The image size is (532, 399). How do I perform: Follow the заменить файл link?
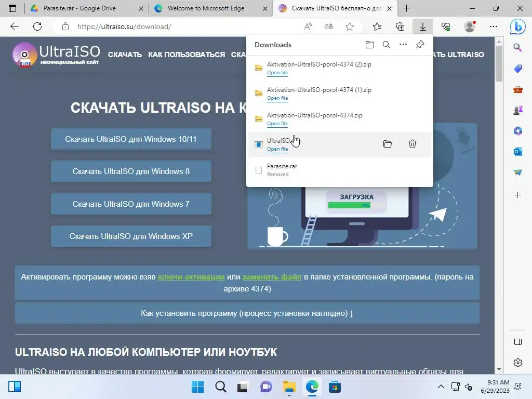pos(272,277)
